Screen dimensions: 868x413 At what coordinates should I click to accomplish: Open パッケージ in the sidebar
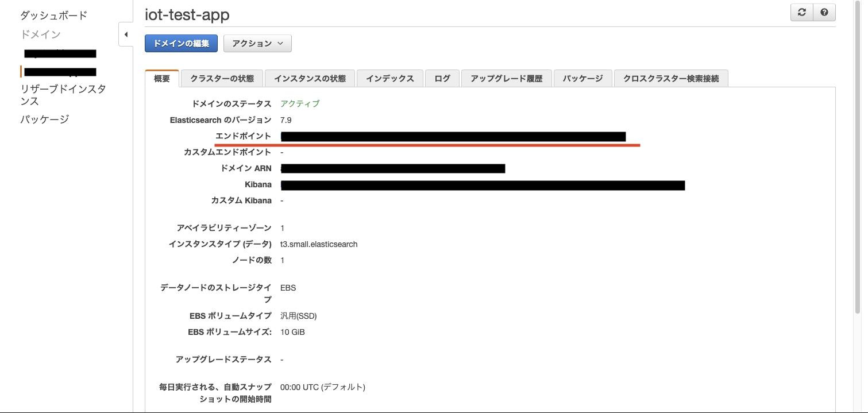[x=45, y=119]
